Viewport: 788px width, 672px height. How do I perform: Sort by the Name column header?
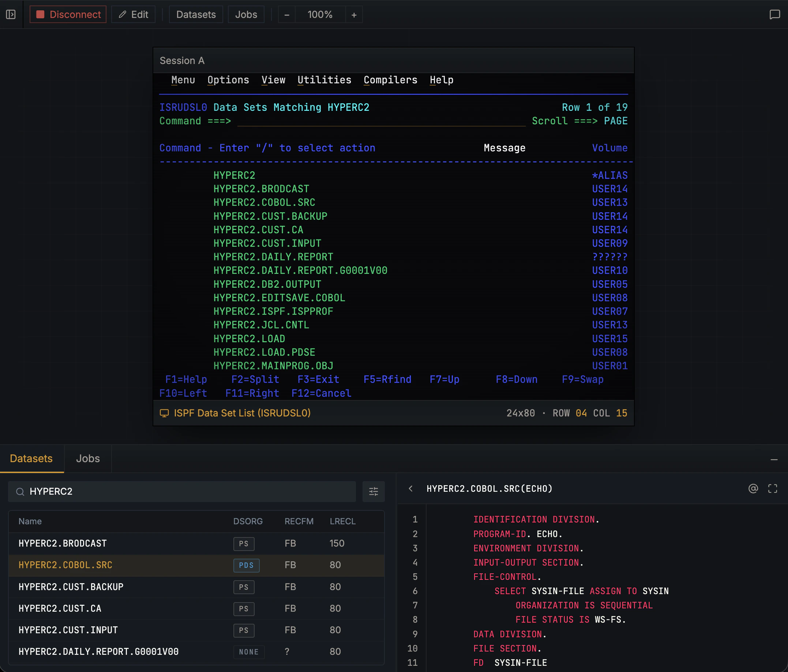(30, 521)
